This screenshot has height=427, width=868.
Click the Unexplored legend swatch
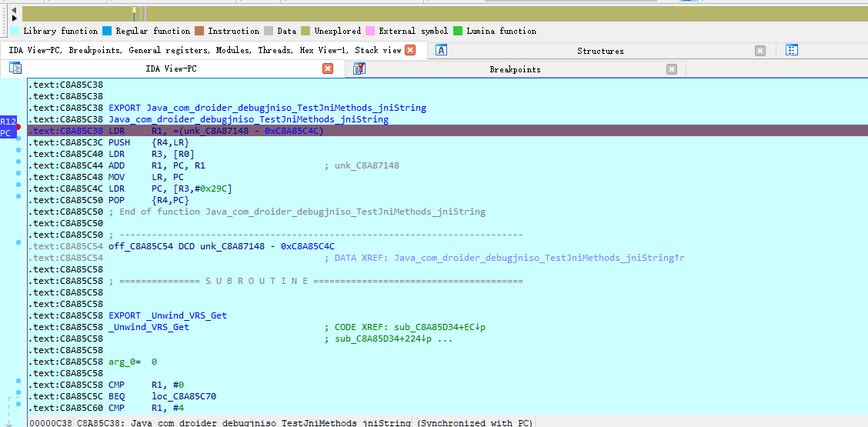tap(305, 31)
